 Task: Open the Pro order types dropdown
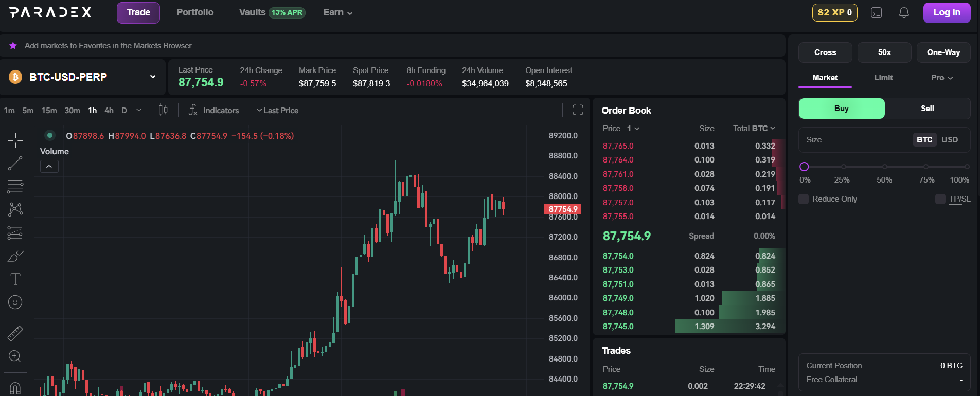(942, 78)
